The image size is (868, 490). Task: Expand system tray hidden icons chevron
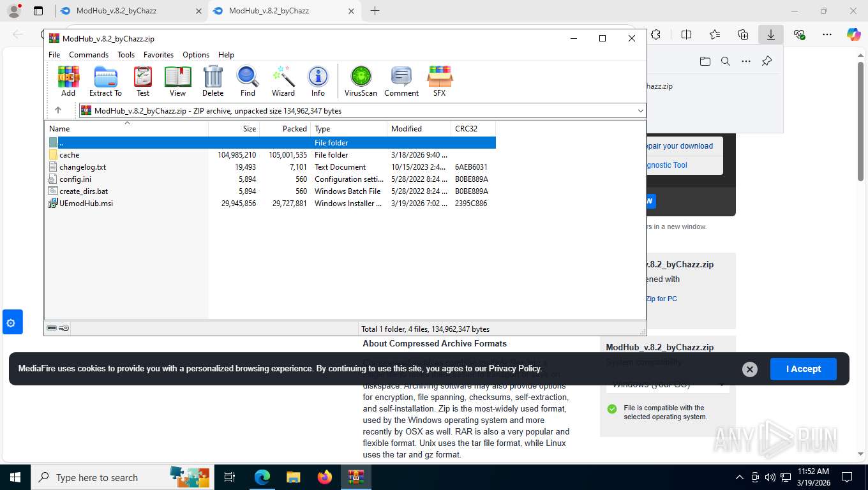pos(740,477)
